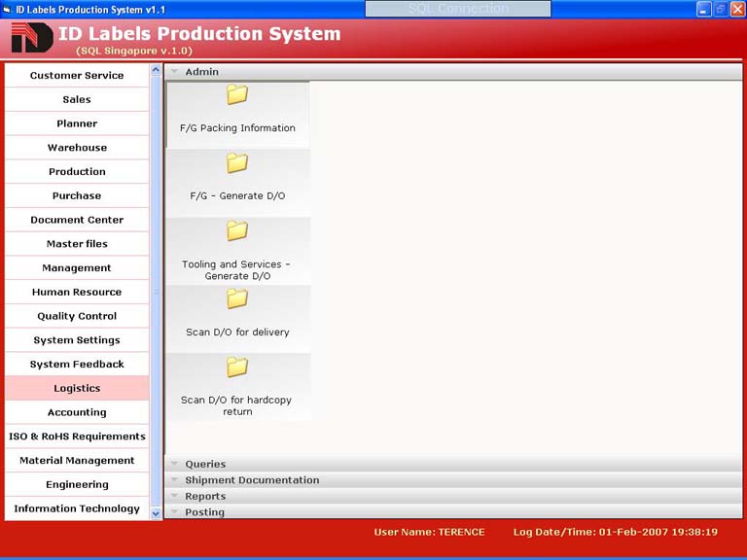
Task: Open Tooling and Services Generate D/O folder
Action: (237, 231)
